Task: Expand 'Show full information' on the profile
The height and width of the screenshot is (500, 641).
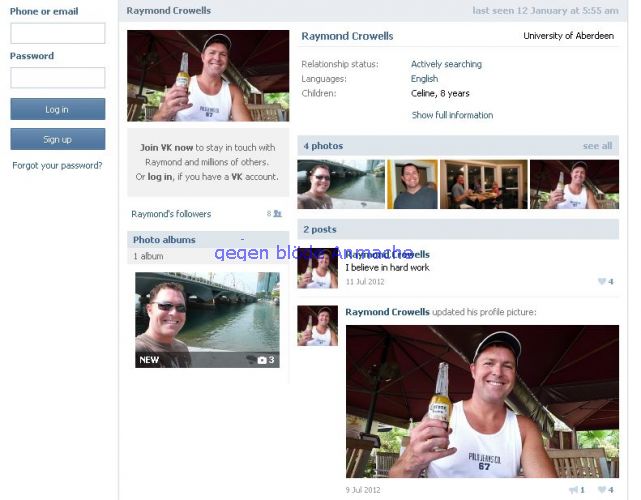Action: [x=452, y=115]
